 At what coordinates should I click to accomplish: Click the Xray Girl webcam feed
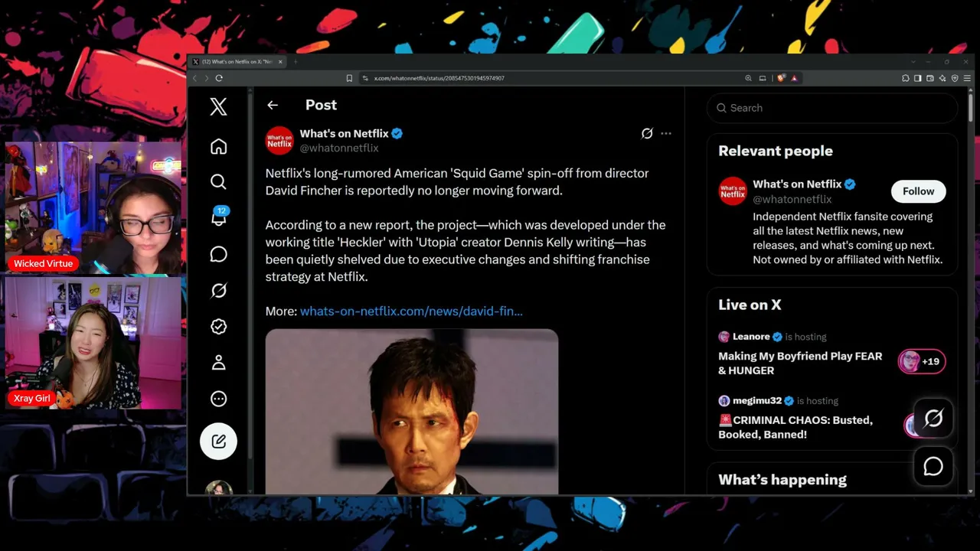coord(93,343)
